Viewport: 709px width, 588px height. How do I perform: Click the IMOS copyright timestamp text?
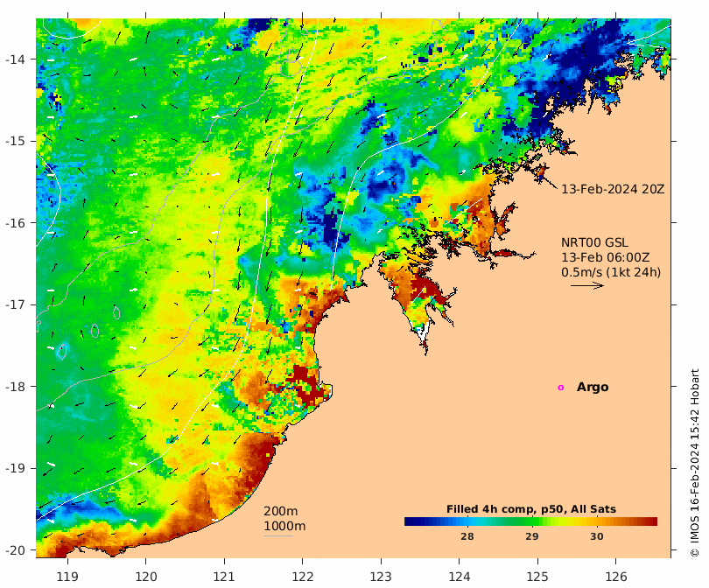[x=694, y=463]
